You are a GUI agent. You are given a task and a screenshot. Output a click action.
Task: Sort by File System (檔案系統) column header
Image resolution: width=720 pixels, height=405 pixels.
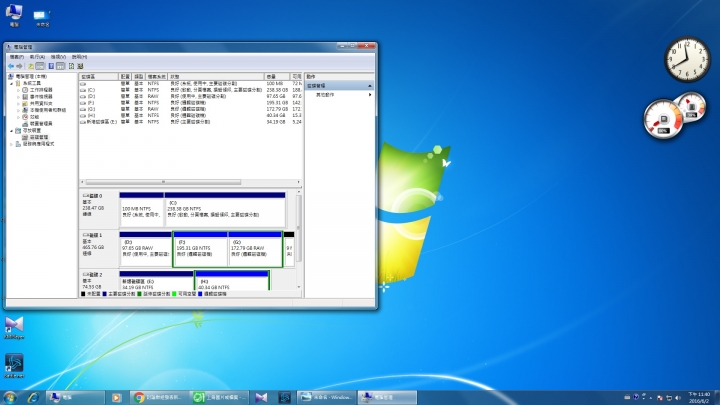click(x=157, y=77)
